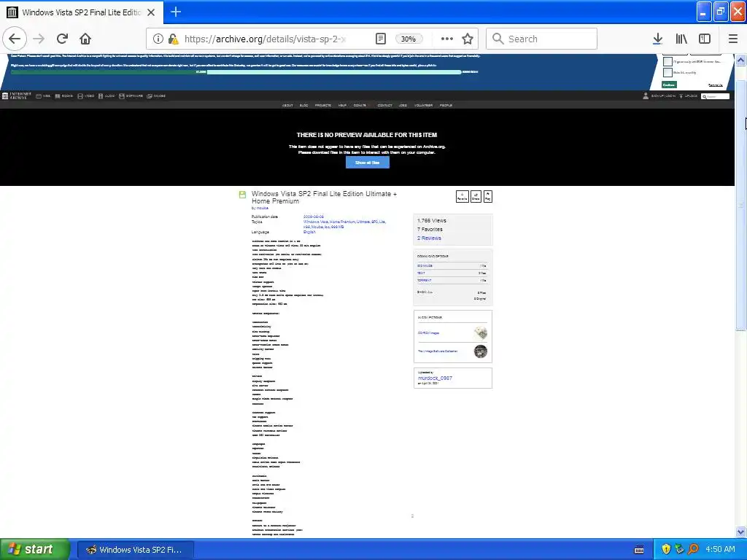Tick the lower donation banner checkbox
The image size is (747, 560).
(x=668, y=72)
